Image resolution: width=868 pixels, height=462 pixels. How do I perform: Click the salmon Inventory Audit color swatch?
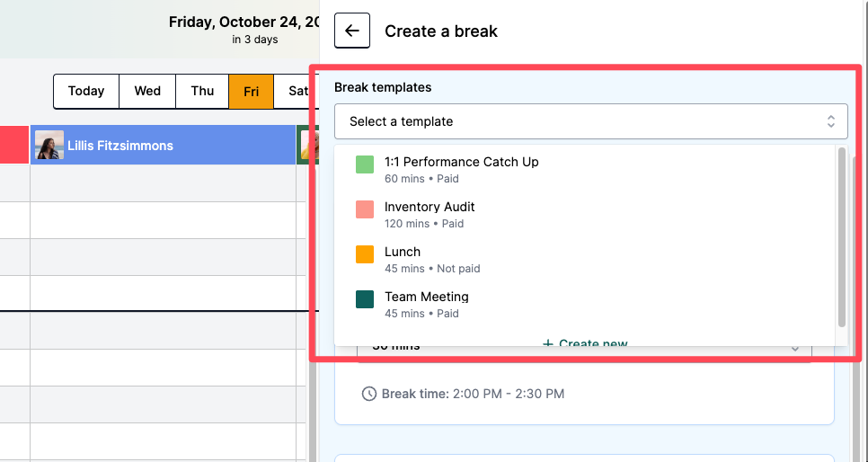(365, 209)
